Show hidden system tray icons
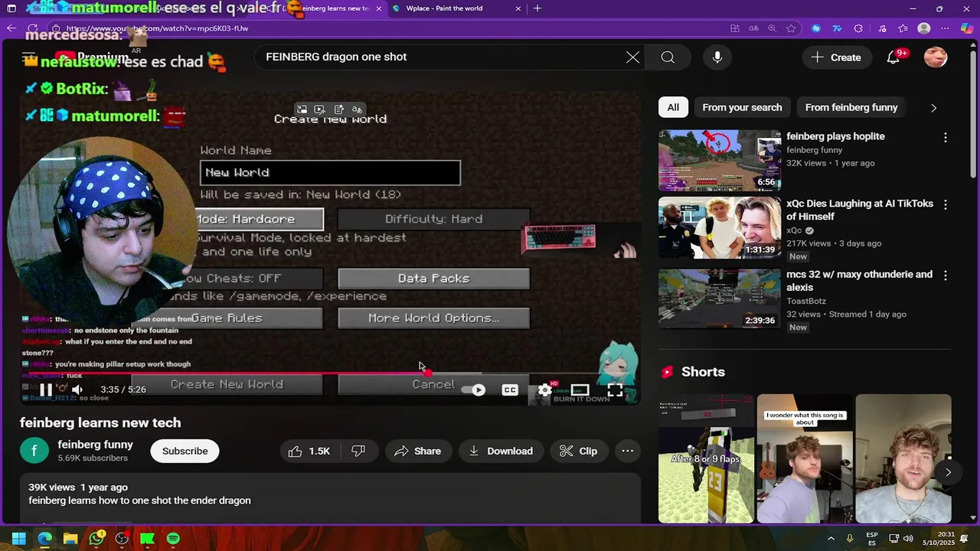This screenshot has height=551, width=980. pos(831,539)
